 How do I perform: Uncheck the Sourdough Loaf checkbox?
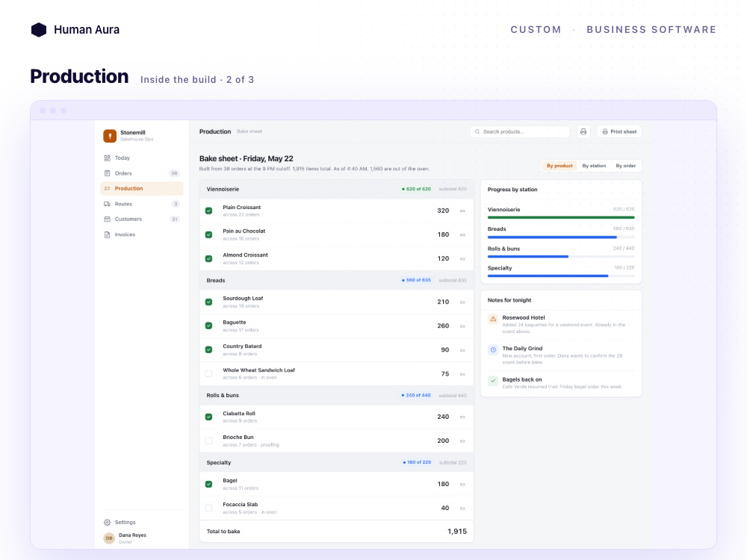tap(208, 302)
